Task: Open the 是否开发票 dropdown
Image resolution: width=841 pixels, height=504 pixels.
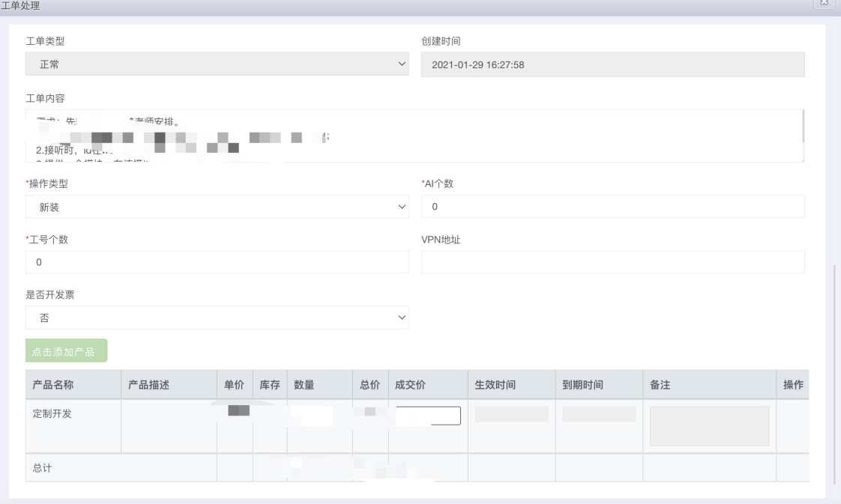Action: (217, 318)
